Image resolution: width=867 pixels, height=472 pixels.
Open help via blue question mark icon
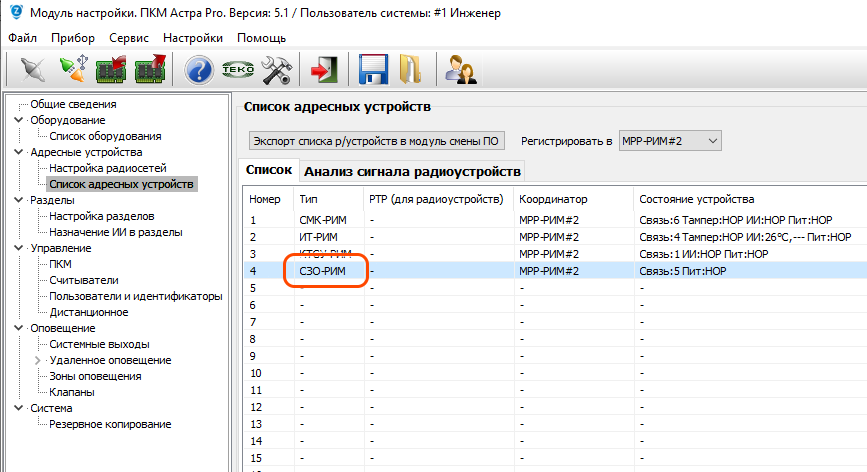tap(200, 69)
